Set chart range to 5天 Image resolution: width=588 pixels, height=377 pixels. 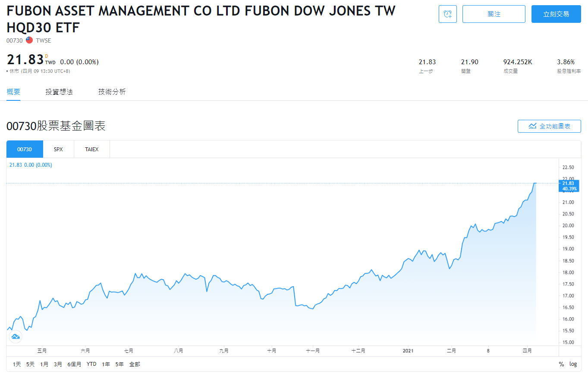coord(30,364)
